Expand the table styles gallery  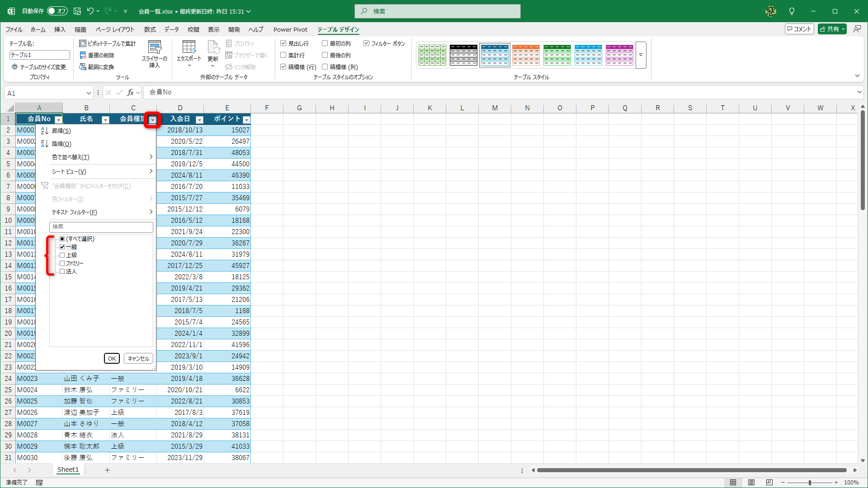641,55
